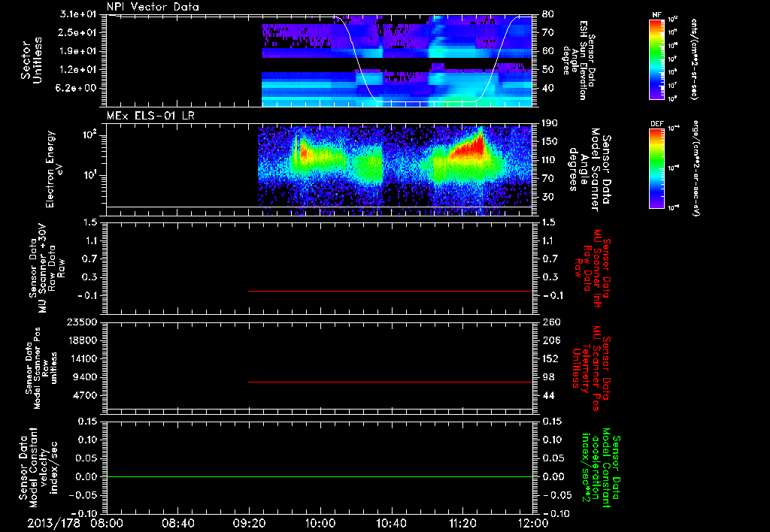Viewport: 770px width, 532px height.
Task: Click the ELS electron energy spectrogram
Action: pyautogui.click(x=395, y=171)
